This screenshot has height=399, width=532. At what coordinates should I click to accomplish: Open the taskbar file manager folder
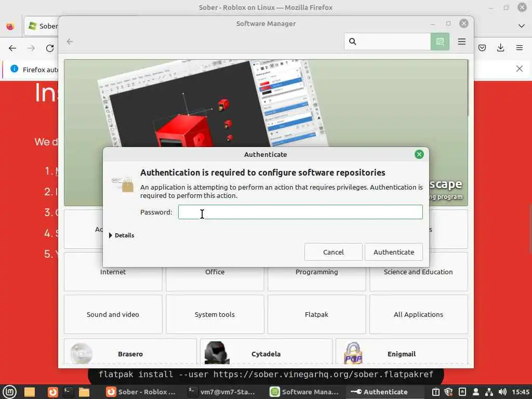click(x=30, y=392)
